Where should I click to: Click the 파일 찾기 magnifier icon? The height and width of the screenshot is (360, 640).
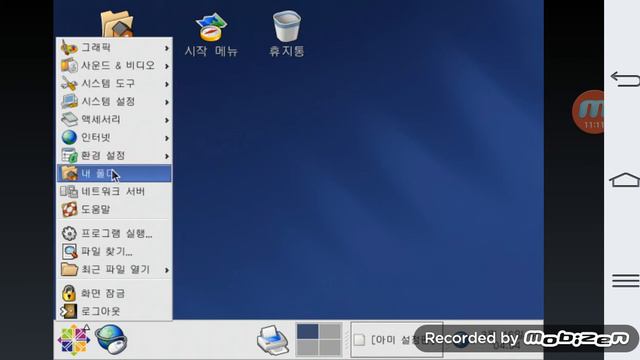coord(69,251)
